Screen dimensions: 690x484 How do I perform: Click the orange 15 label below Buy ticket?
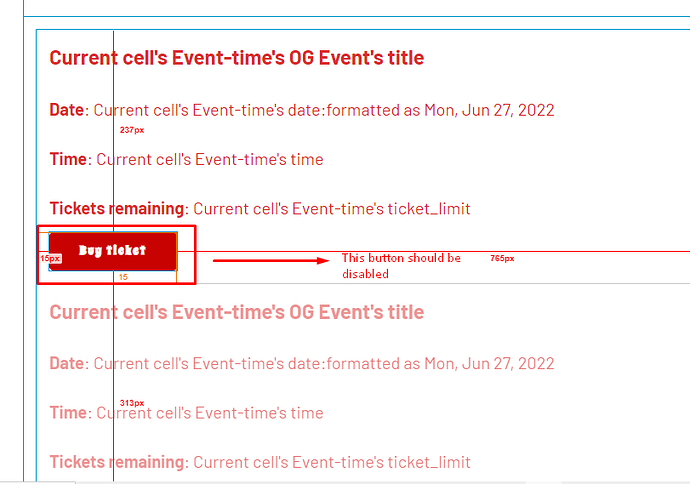coord(123,277)
